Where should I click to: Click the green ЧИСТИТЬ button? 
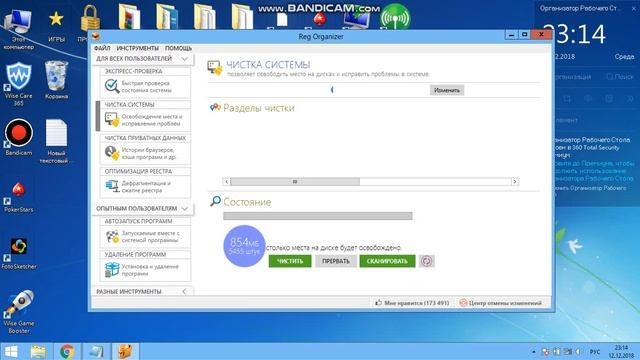click(x=290, y=261)
